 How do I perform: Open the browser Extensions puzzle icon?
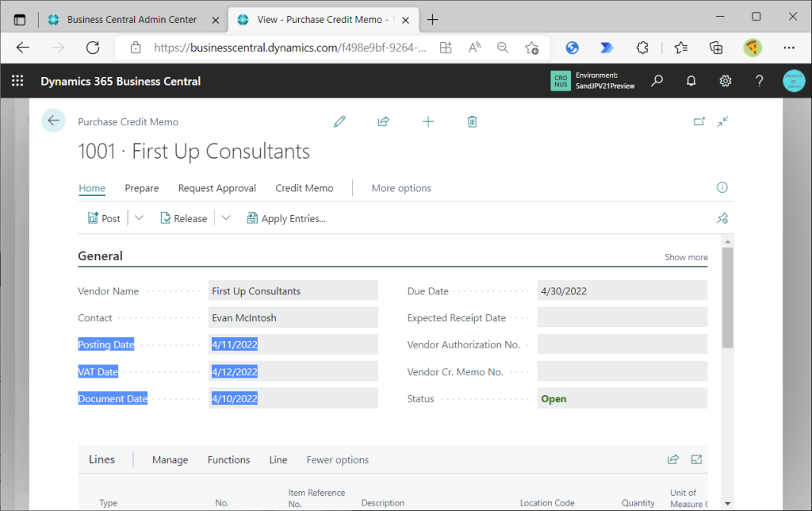tap(642, 48)
